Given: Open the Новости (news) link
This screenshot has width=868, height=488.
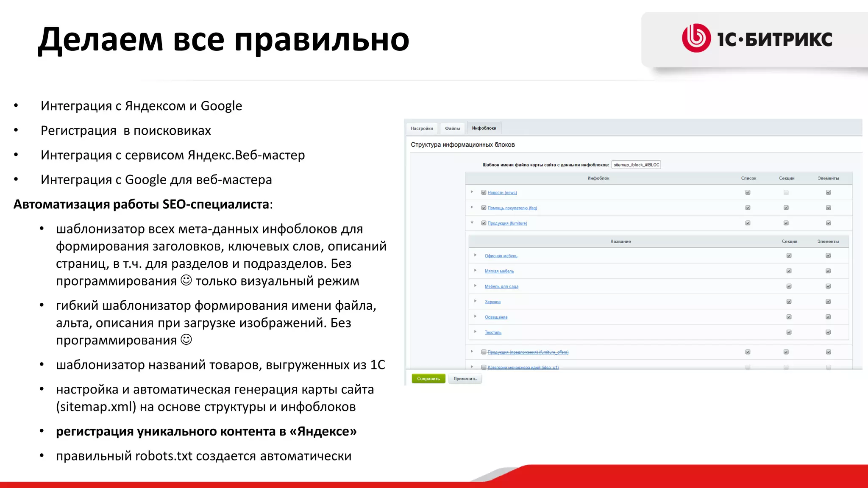Looking at the screenshot, I should tap(502, 193).
